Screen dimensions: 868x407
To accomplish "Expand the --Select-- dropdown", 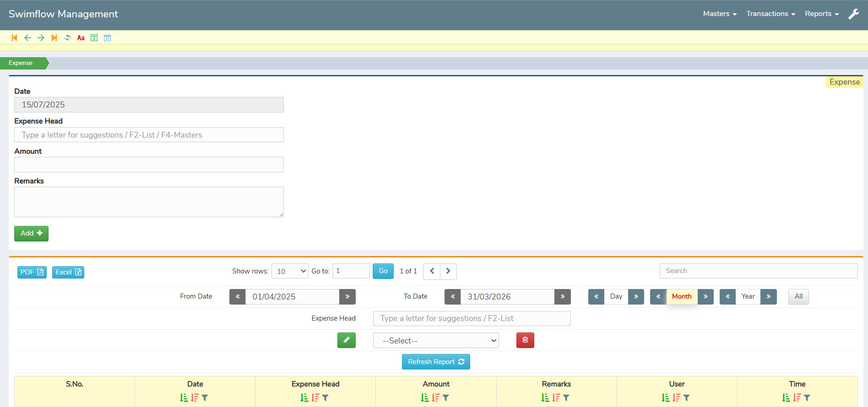I will click(435, 341).
